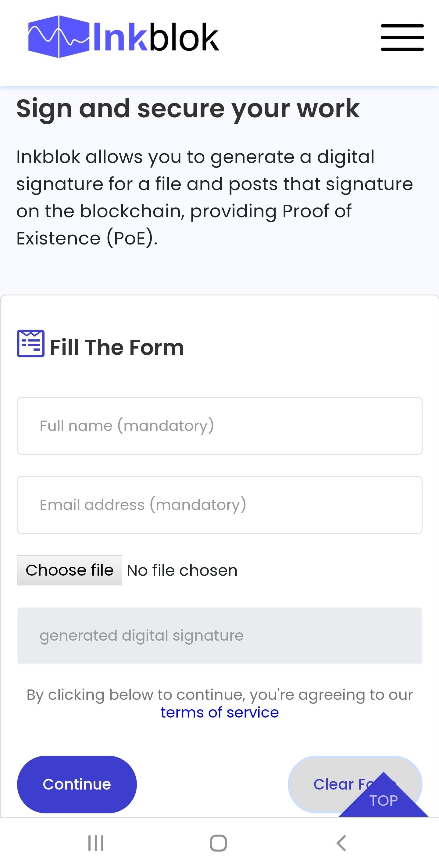Tap the No file chosen label
Viewport: 439px width, 868px height.
tap(182, 570)
